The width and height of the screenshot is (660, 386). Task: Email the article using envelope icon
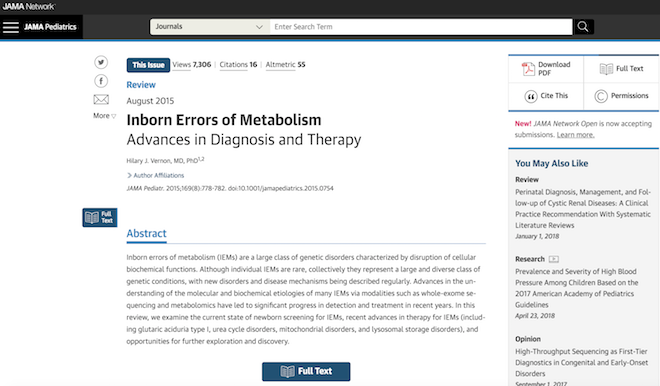pos(101,99)
